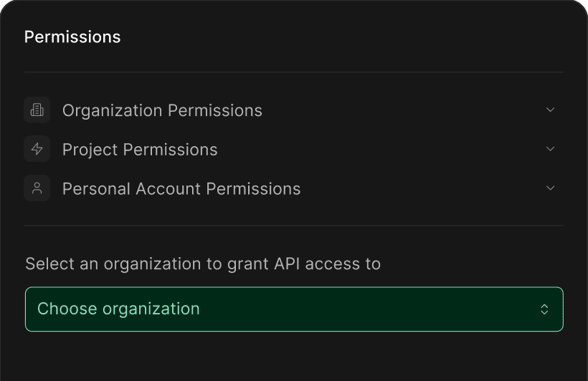
Task: Toggle the Project Permissions accordion section
Action: [x=293, y=149]
